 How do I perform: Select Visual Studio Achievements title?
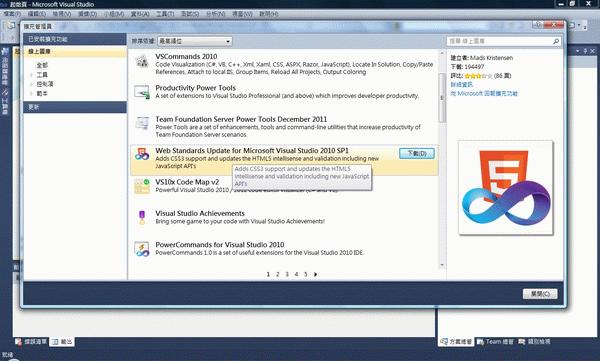click(200, 213)
